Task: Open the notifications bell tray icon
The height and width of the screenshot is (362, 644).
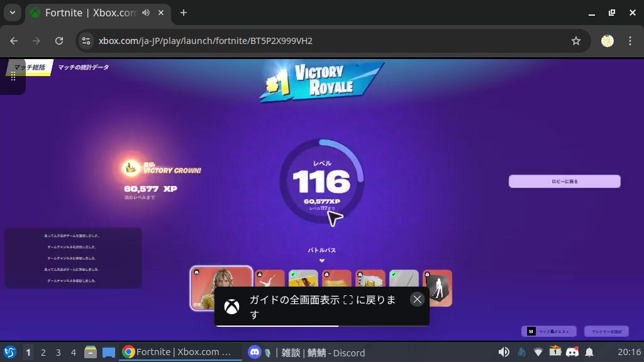Action: point(589,352)
